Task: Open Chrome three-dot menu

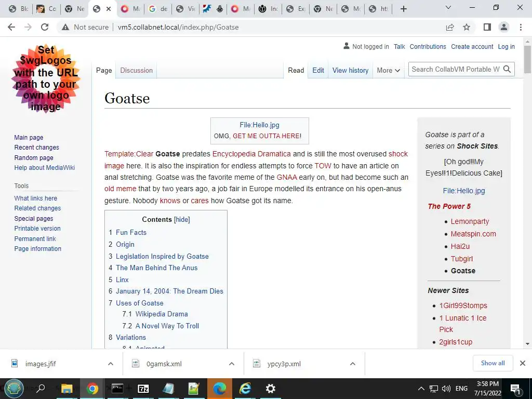Action: pyautogui.click(x=521, y=27)
